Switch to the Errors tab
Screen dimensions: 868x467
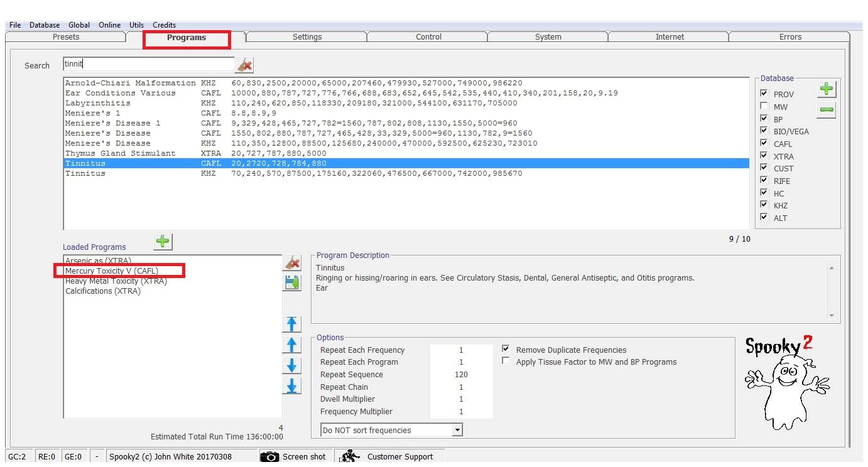pos(790,37)
